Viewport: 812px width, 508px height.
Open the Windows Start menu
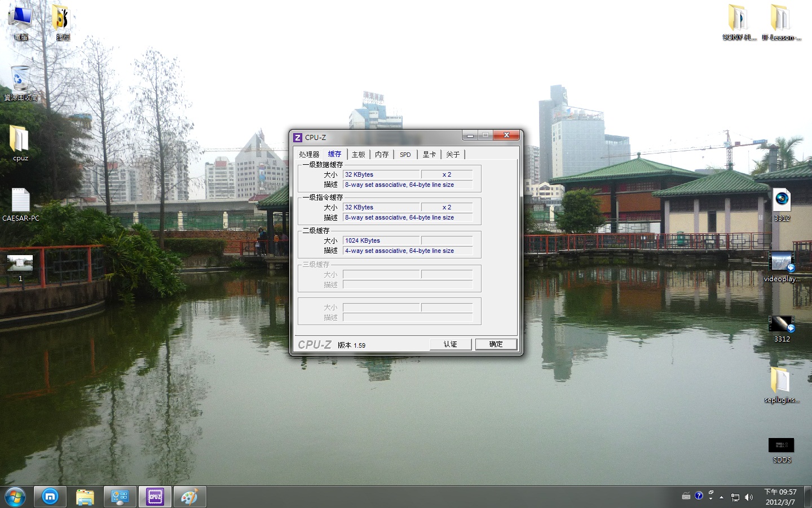(15, 497)
